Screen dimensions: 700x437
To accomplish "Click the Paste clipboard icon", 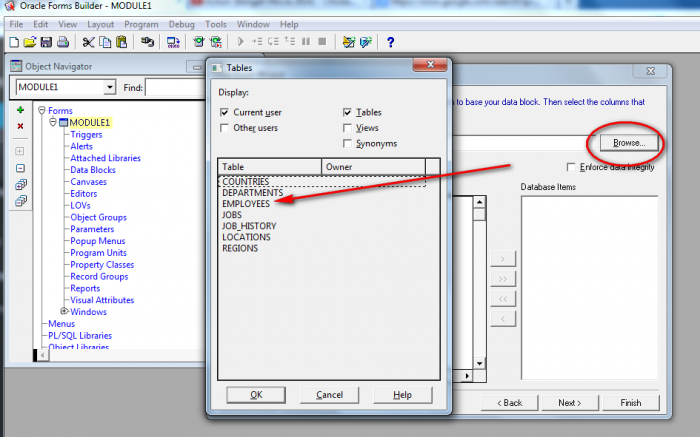I will tap(121, 42).
